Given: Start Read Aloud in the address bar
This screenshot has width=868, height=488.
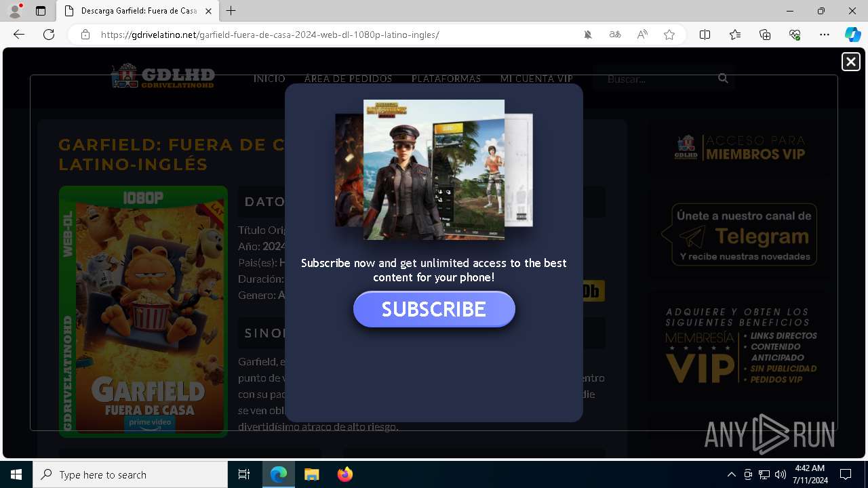Looking at the screenshot, I should pos(642,35).
